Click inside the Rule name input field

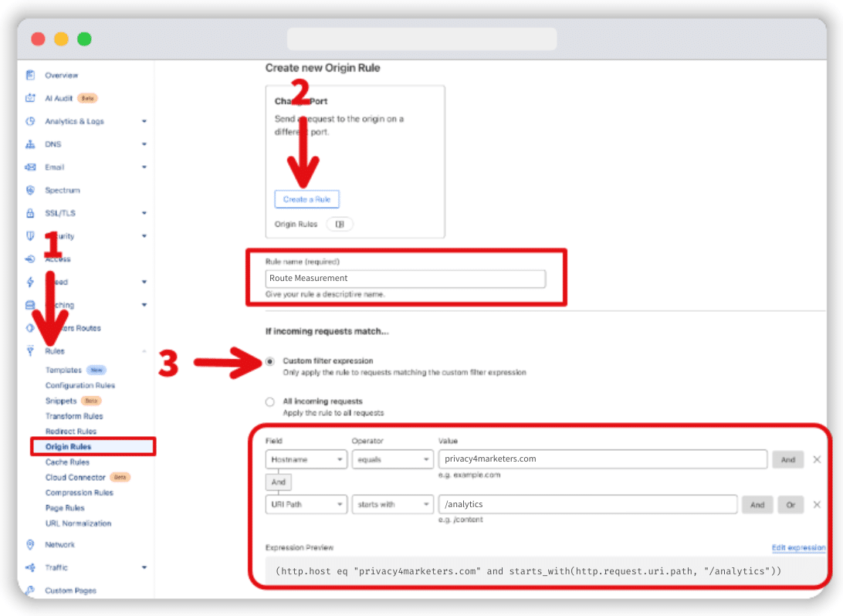click(405, 278)
